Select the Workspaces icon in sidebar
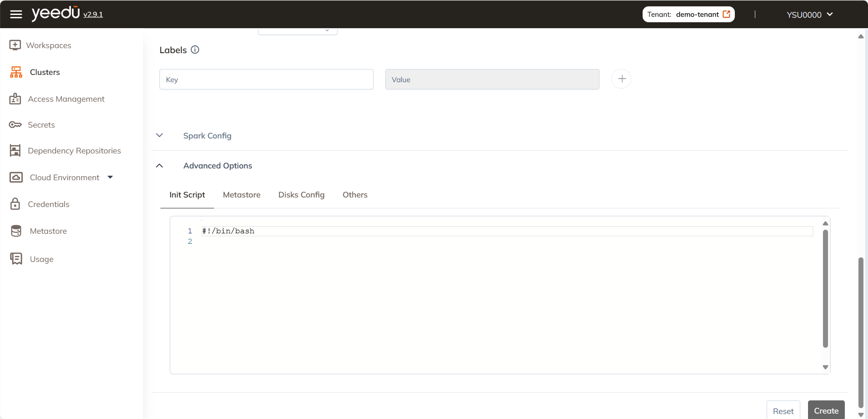Screen dimensions: 868x419 click(x=16, y=45)
